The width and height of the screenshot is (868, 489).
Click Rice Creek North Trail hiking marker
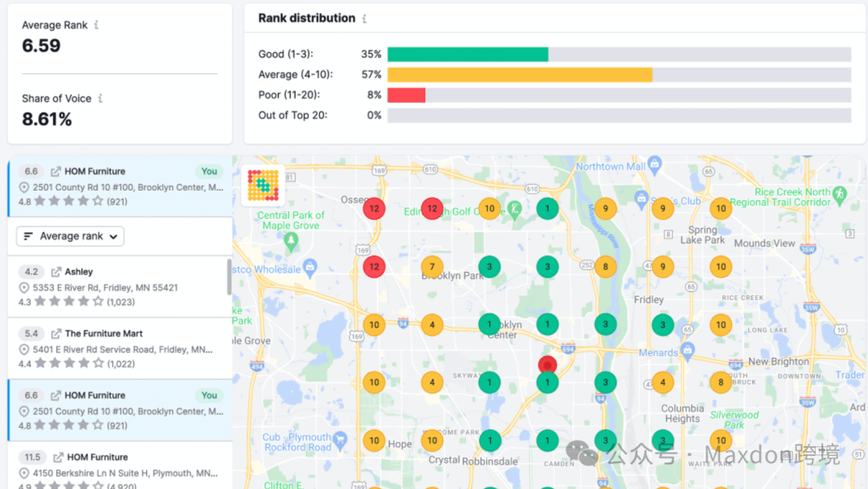pyautogui.click(x=840, y=195)
